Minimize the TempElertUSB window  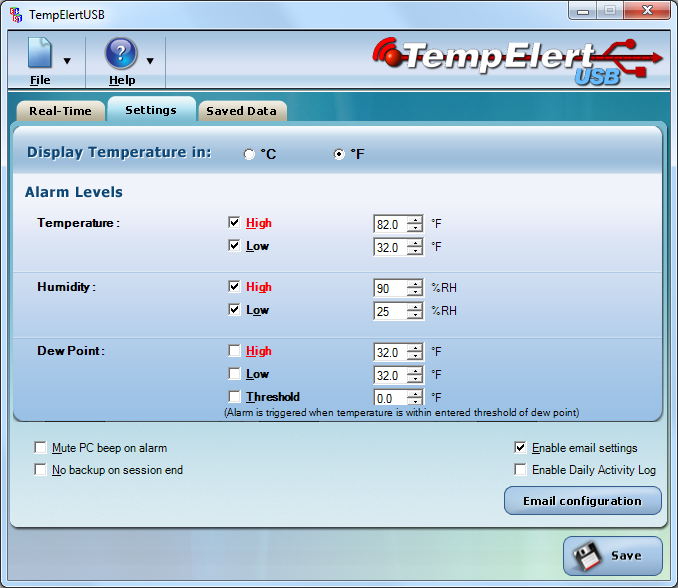(582, 11)
